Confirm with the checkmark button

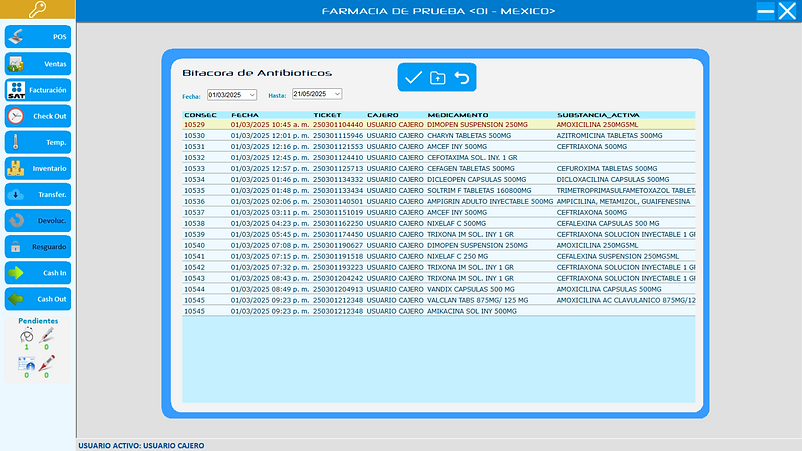click(413, 78)
